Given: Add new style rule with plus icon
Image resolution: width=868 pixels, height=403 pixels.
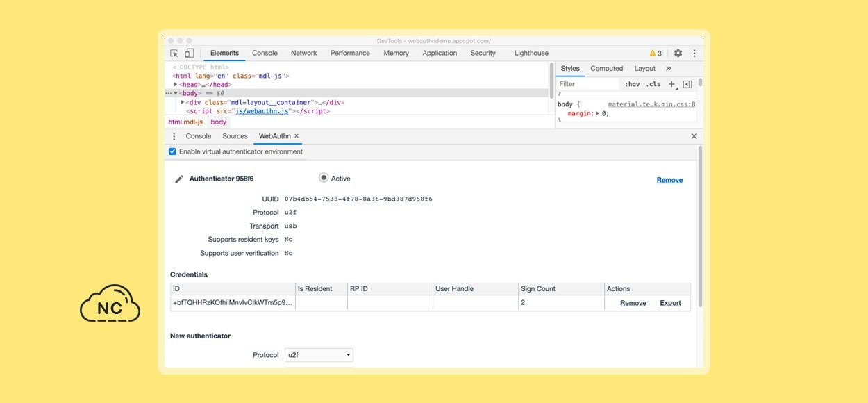Looking at the screenshot, I should tap(671, 84).
